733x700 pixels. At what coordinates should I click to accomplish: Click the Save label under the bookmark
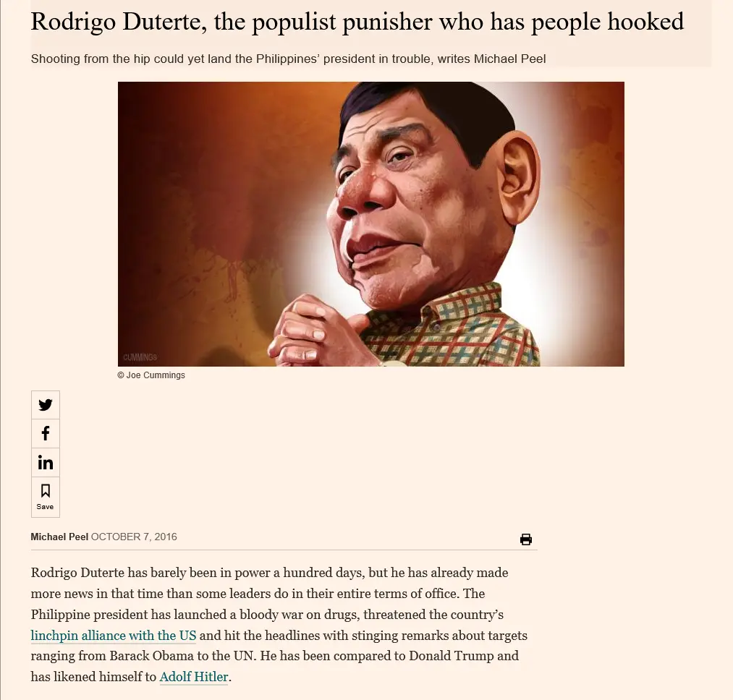click(45, 506)
